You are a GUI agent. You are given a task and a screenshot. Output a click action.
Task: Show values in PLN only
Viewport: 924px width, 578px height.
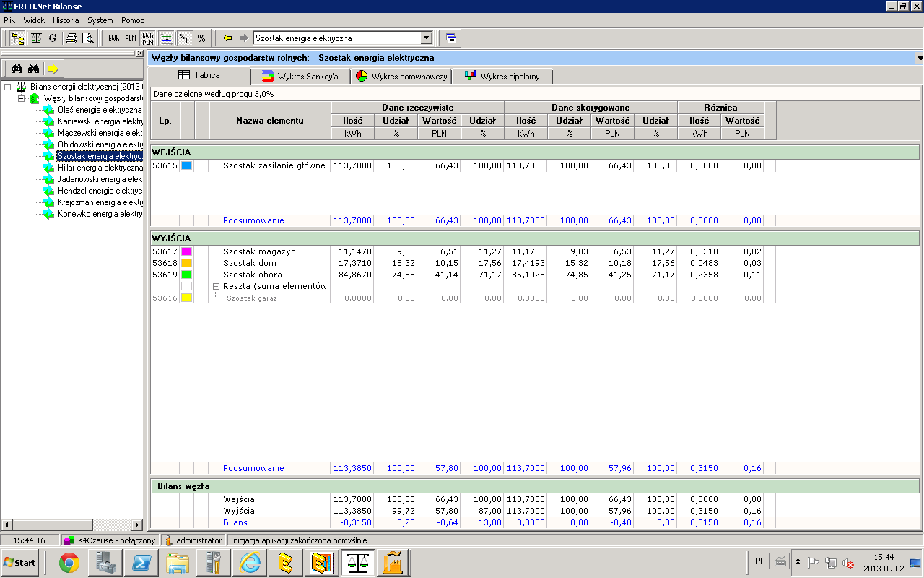(x=131, y=38)
